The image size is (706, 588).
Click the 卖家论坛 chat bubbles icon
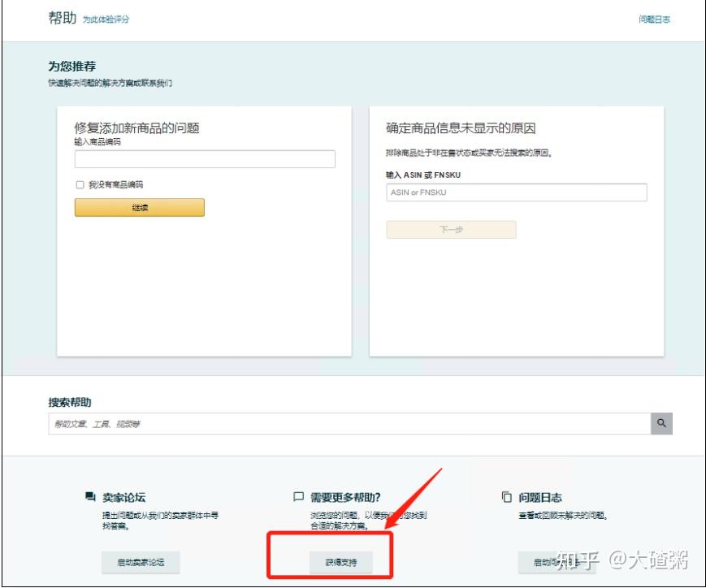(x=90, y=496)
